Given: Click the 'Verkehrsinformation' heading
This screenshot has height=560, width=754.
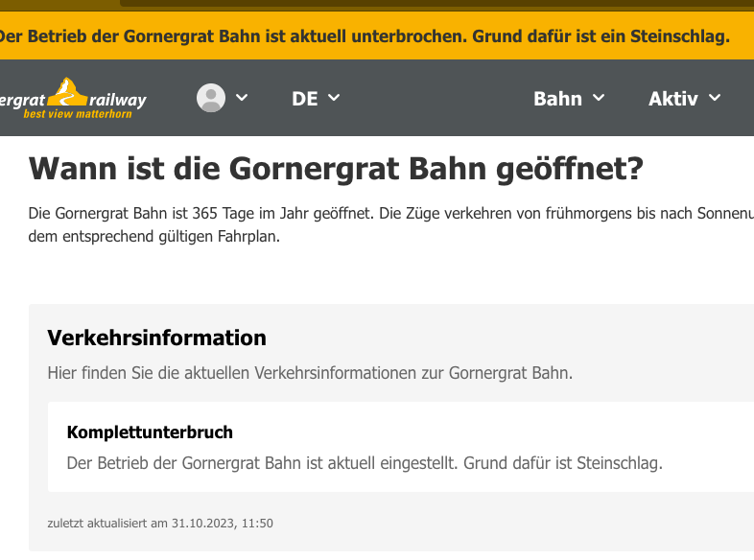Looking at the screenshot, I should pyautogui.click(x=156, y=338).
